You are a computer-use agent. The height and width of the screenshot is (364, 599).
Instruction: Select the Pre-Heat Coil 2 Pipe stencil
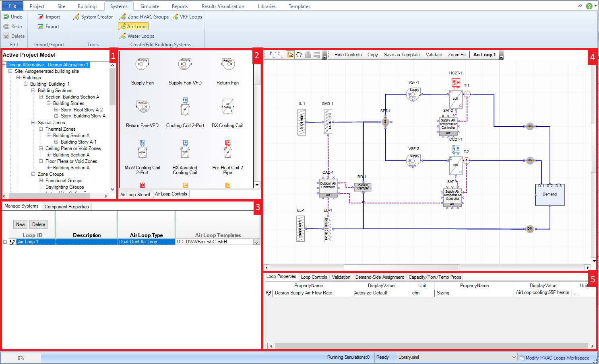click(x=227, y=150)
